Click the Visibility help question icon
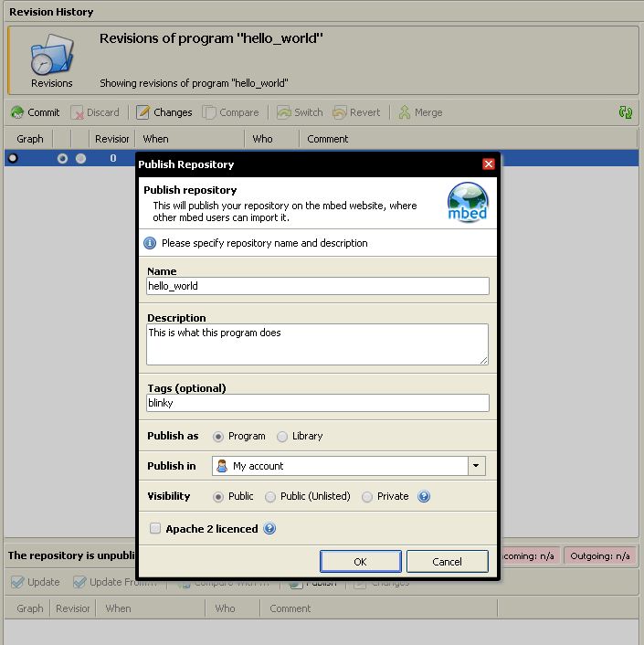Viewport: 644px width, 645px height. click(x=424, y=497)
